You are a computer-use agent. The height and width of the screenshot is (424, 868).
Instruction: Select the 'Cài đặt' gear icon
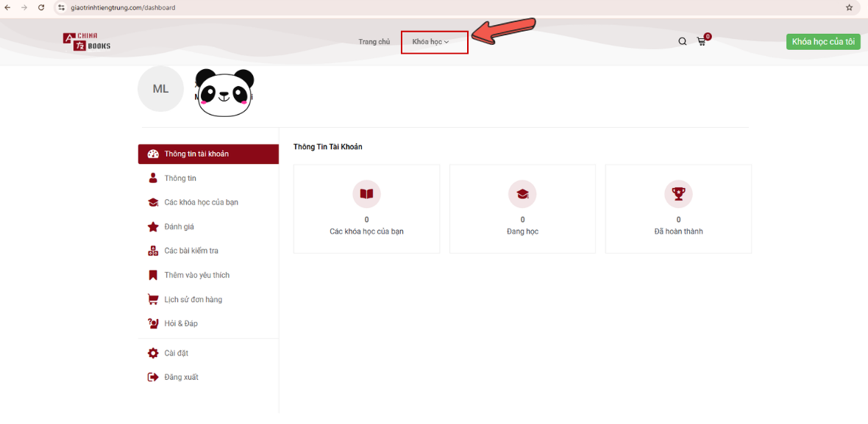click(x=153, y=353)
